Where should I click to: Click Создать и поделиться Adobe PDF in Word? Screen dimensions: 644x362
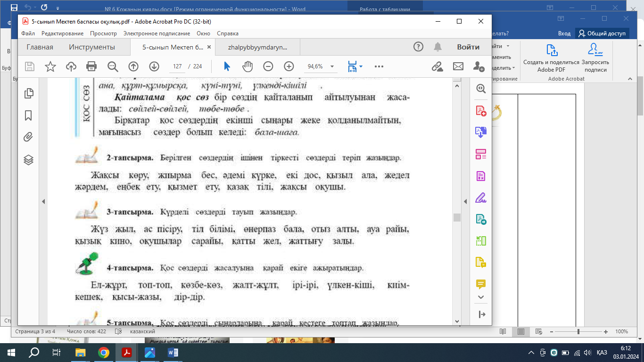(551, 58)
